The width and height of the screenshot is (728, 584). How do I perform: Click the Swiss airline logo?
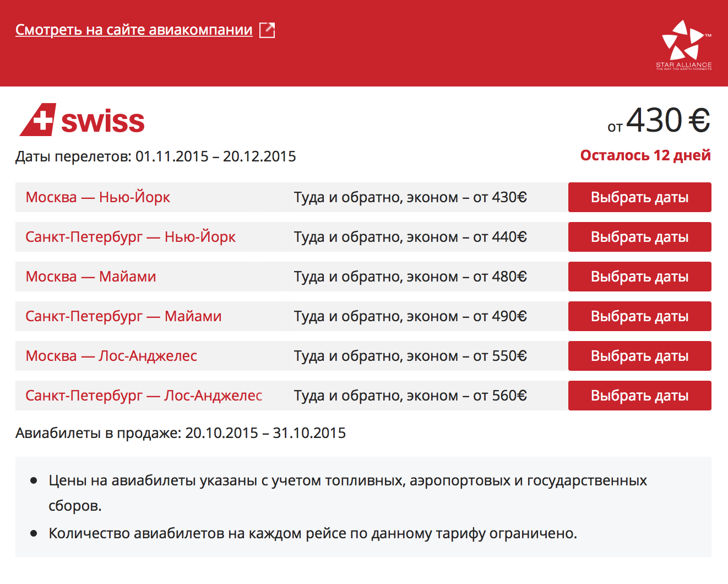point(82,120)
